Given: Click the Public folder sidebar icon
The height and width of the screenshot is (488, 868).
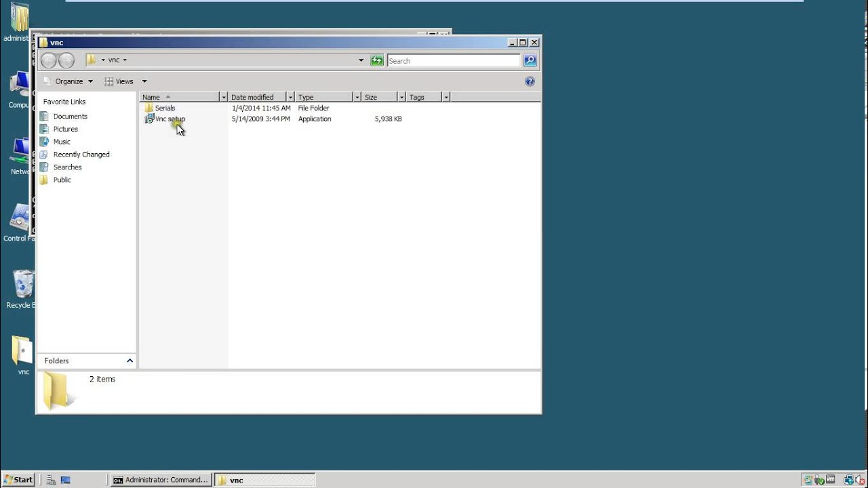Looking at the screenshot, I should click(x=44, y=180).
